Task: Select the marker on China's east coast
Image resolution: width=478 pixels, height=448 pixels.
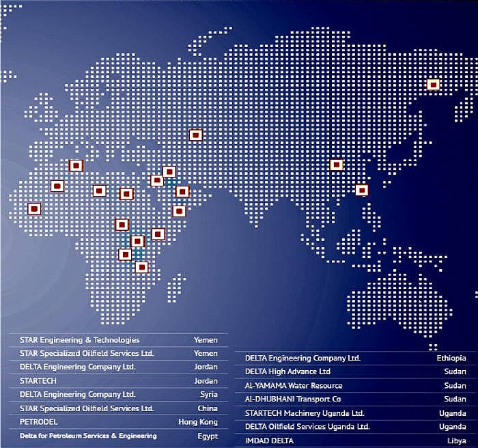Action: (361, 190)
